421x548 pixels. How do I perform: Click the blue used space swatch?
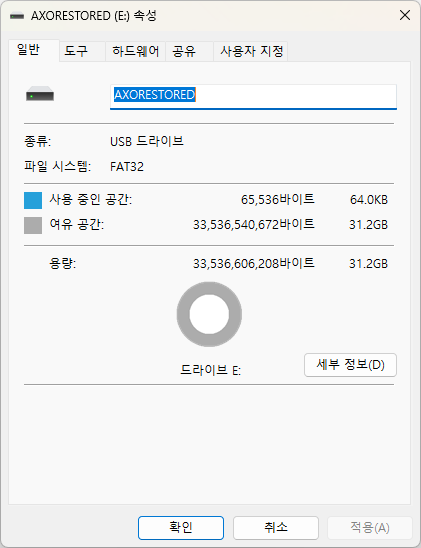[33, 200]
